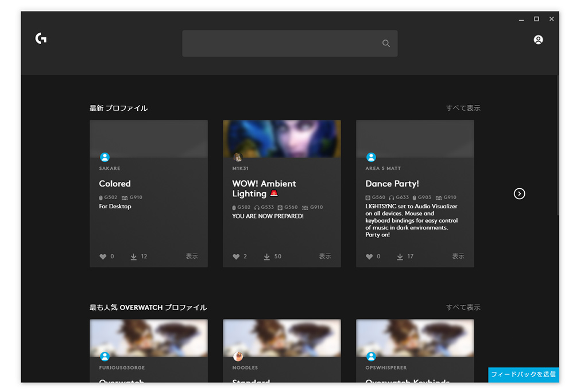Click the WOW! Ambient Lighting banner image
This screenshot has height=392, width=588.
coord(281,139)
